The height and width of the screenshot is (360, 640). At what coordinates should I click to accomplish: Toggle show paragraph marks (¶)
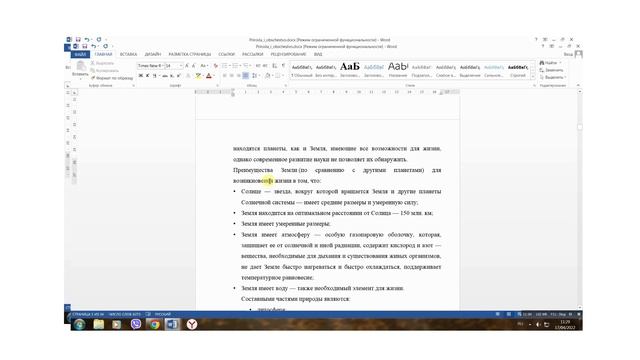pyautogui.click(x=283, y=66)
